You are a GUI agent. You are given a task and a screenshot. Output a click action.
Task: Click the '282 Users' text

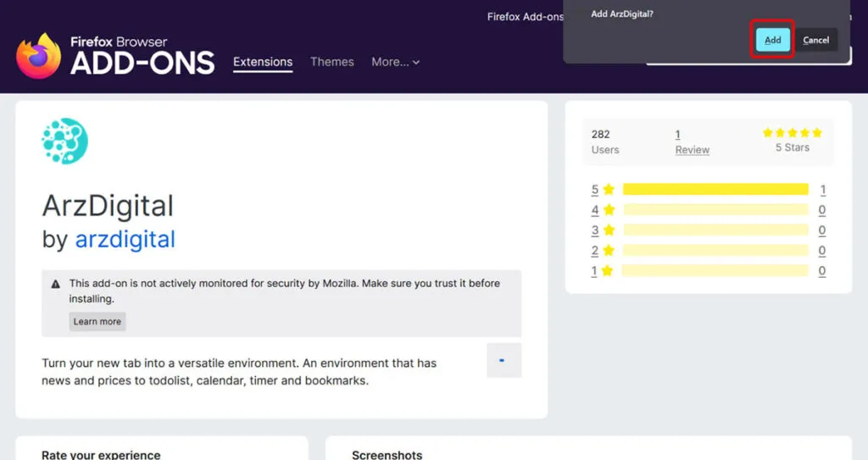[605, 141]
